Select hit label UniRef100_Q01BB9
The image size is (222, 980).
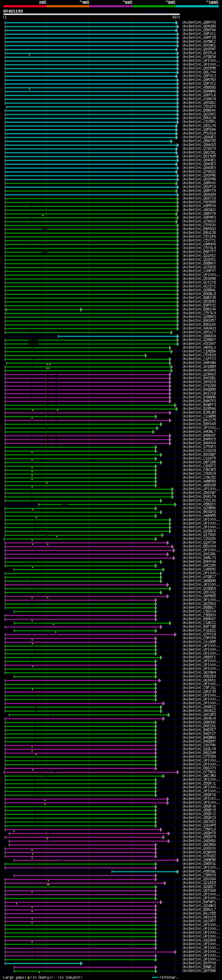(x=199, y=366)
